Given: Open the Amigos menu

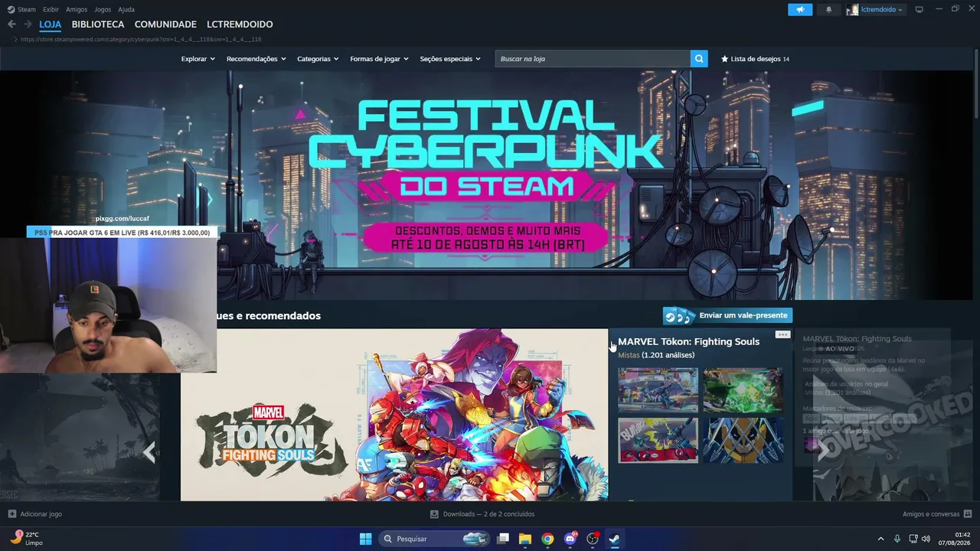Looking at the screenshot, I should 77,9.
